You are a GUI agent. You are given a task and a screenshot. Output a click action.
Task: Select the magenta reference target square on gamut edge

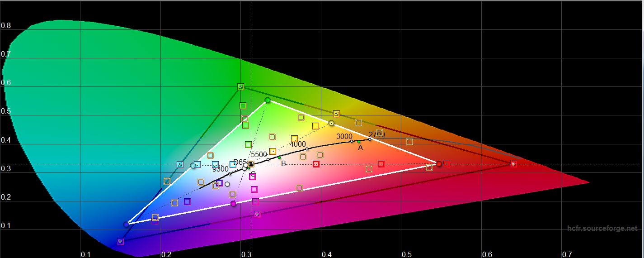(x=258, y=214)
